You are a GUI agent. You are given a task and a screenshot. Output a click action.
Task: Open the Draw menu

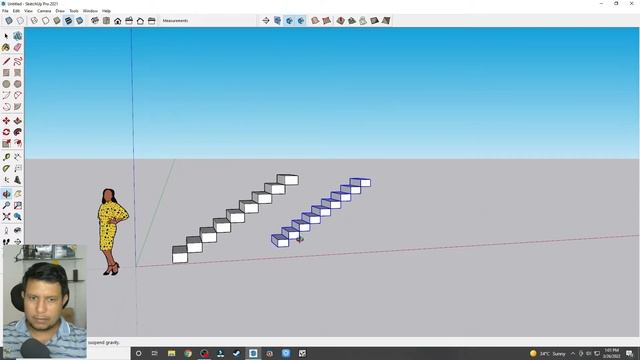click(60, 11)
